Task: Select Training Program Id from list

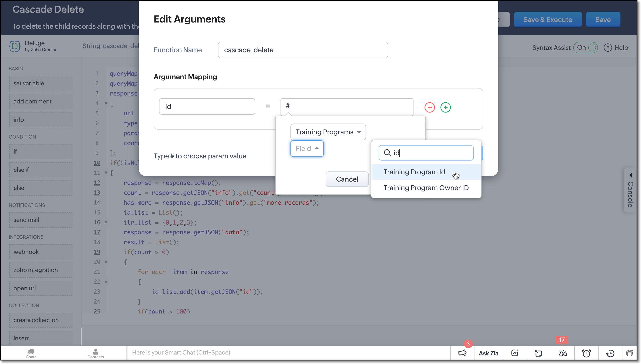Action: [414, 172]
